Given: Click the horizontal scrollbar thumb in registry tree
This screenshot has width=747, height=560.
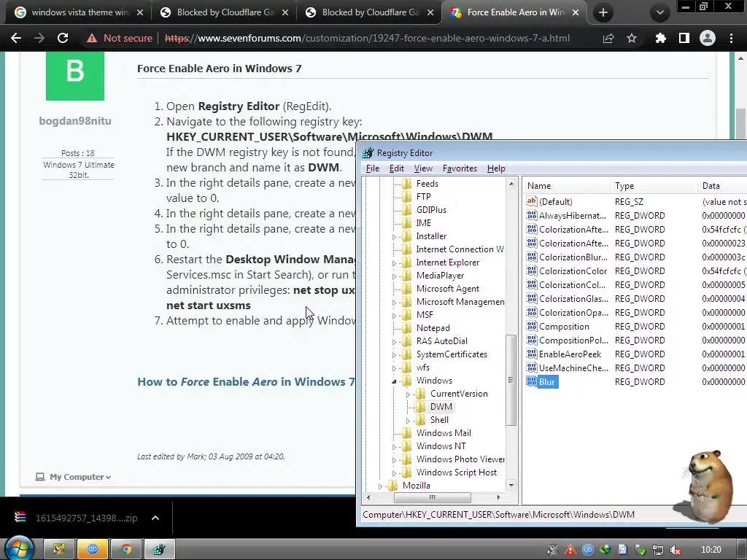Looking at the screenshot, I should (432, 497).
